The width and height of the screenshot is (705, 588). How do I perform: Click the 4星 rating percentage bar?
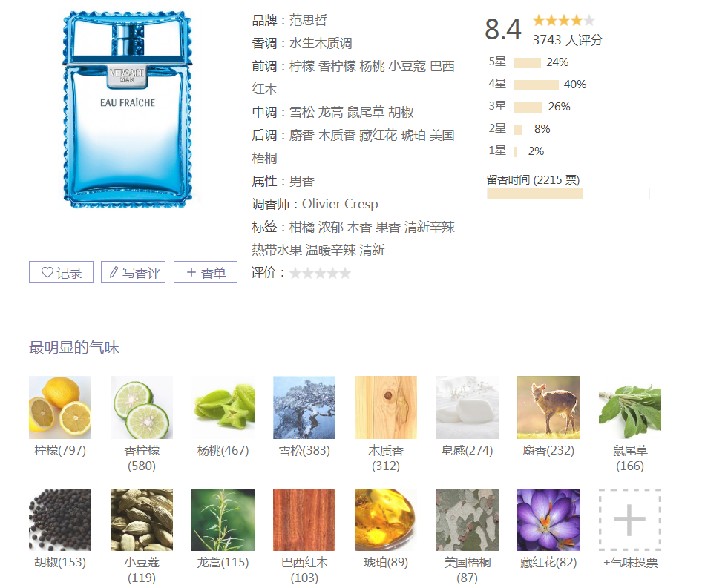(x=537, y=85)
